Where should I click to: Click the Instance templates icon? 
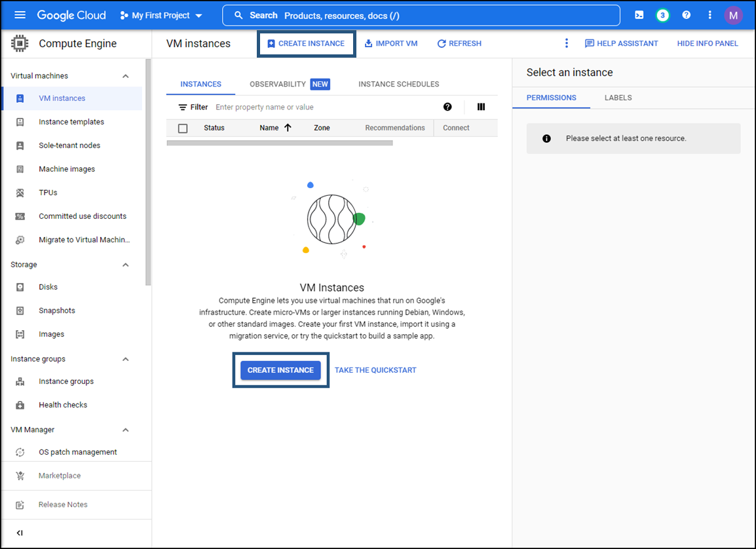20,122
